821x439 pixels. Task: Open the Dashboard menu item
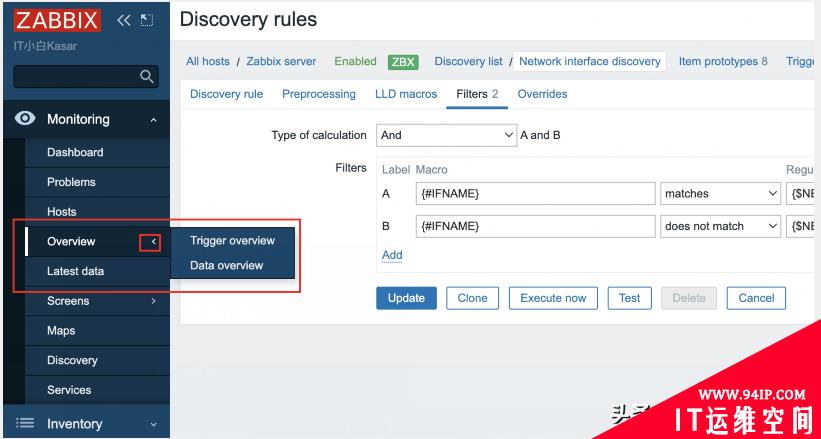point(75,152)
